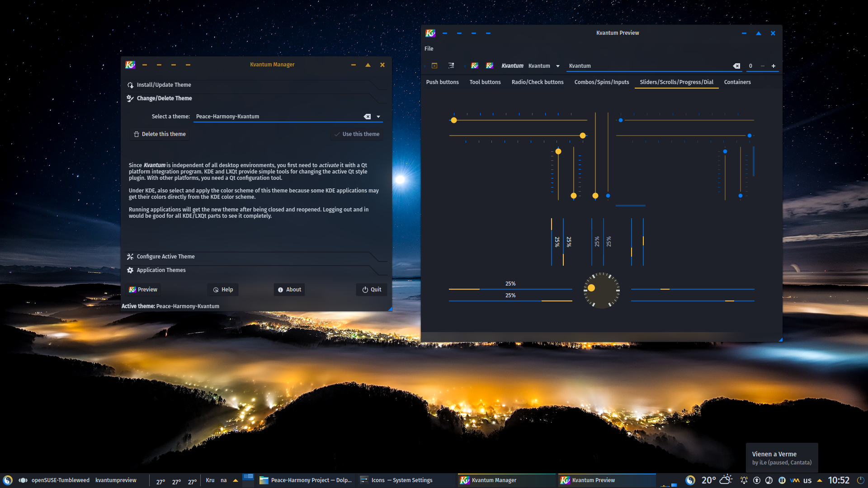Image resolution: width=868 pixels, height=488 pixels.
Task: Click the second horizontal slider's yellow handle
Action: (x=583, y=136)
